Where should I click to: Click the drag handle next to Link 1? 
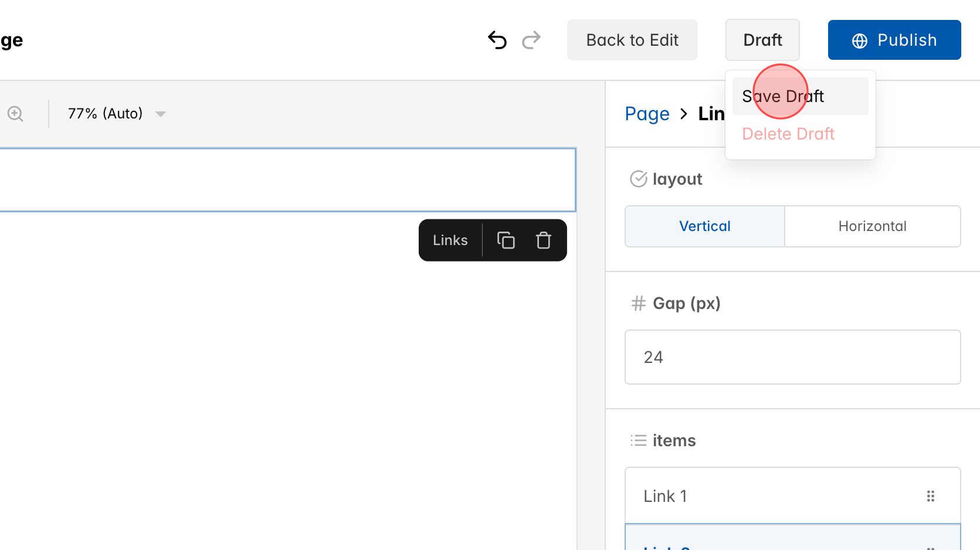[x=931, y=495]
